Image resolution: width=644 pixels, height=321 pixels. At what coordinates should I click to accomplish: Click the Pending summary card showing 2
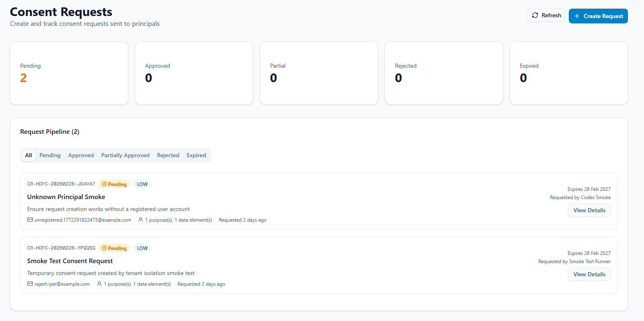pos(69,73)
